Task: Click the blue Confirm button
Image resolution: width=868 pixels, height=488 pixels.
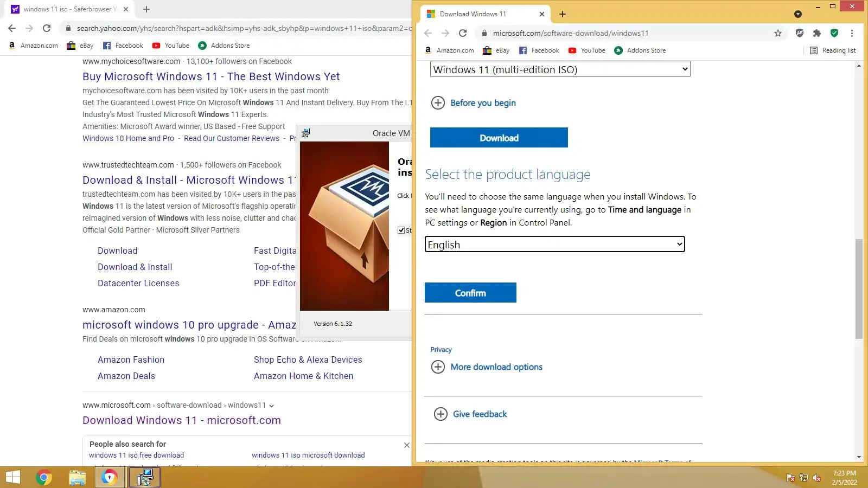Action: (470, 293)
